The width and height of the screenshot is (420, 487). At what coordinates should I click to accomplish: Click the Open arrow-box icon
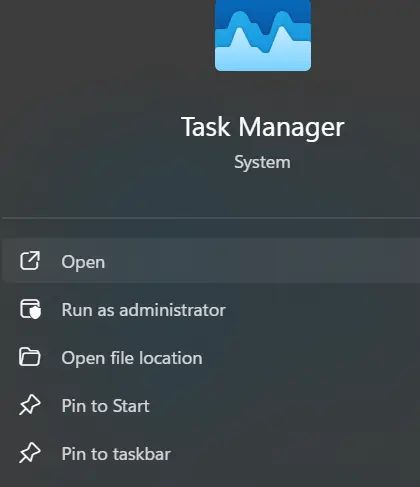[x=30, y=261]
